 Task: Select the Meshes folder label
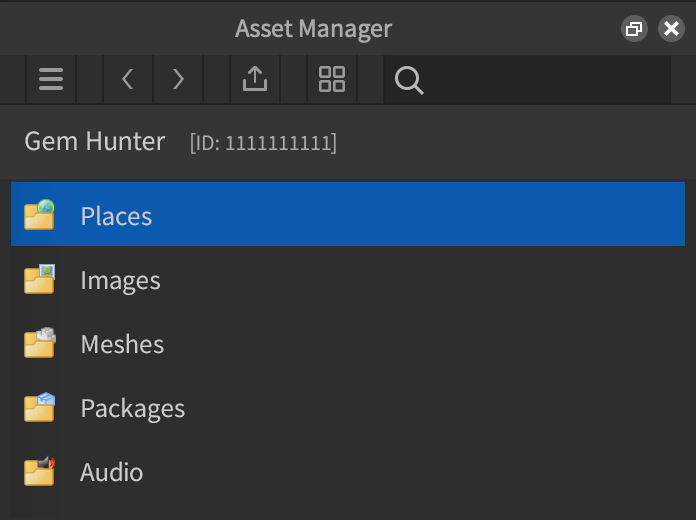pyautogui.click(x=122, y=345)
